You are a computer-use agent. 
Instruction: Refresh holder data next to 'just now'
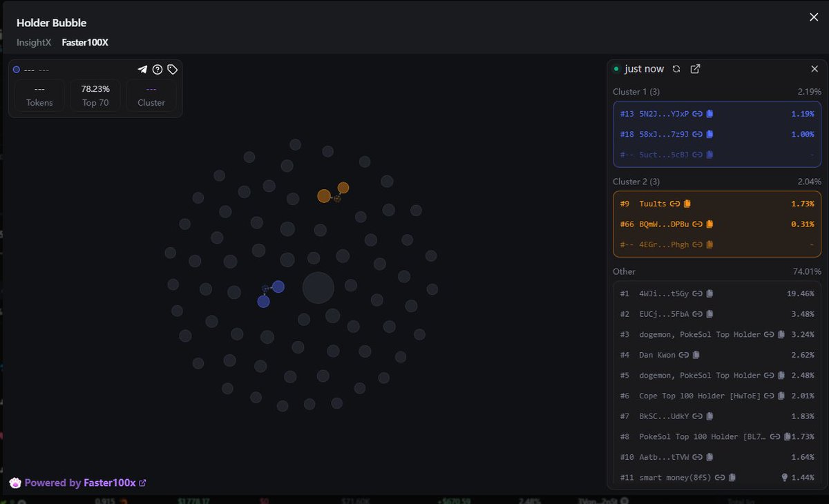click(x=676, y=69)
